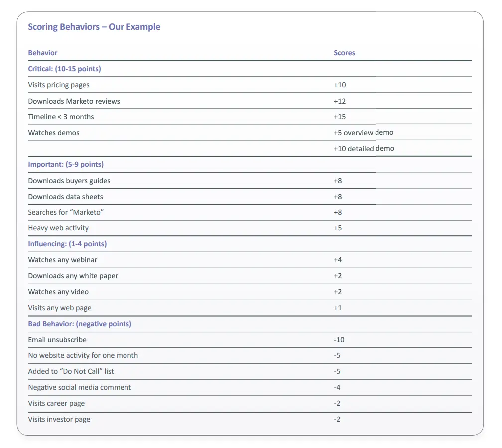Click the Bad Behavior section header
This screenshot has height=448, width=502.
click(x=80, y=324)
